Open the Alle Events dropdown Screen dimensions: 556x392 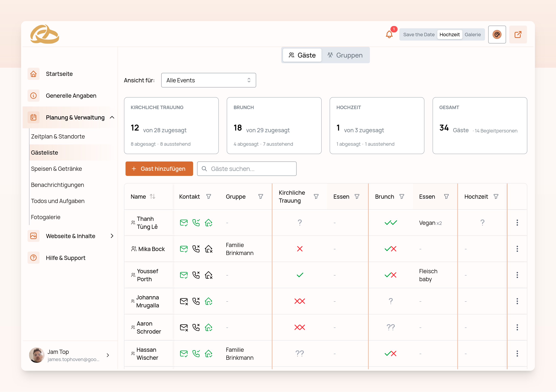point(208,80)
